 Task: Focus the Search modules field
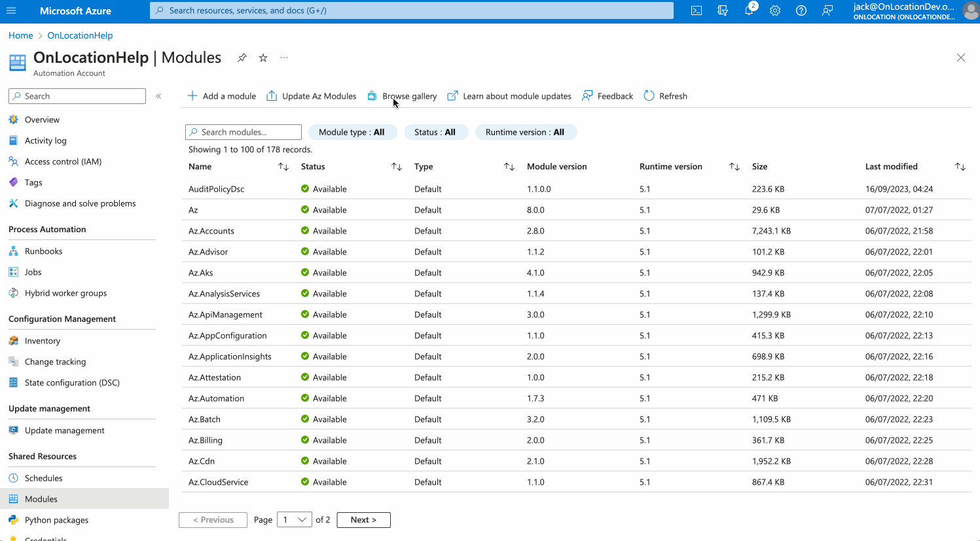tap(244, 132)
